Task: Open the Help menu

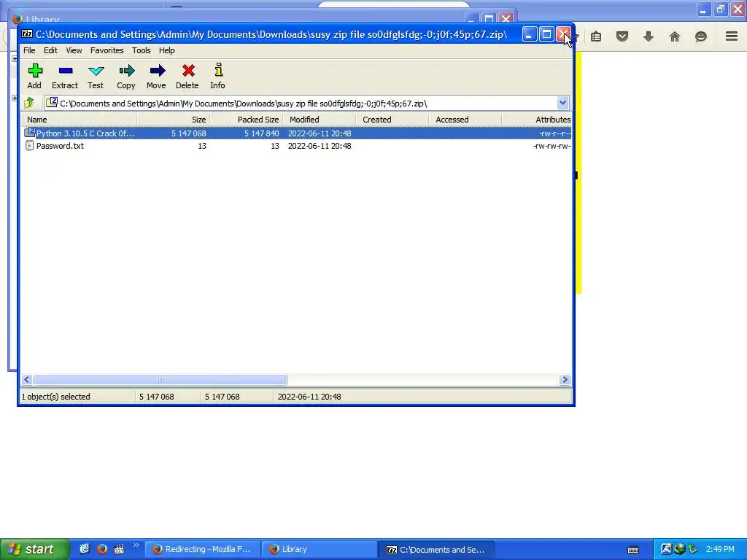Action: [167, 50]
